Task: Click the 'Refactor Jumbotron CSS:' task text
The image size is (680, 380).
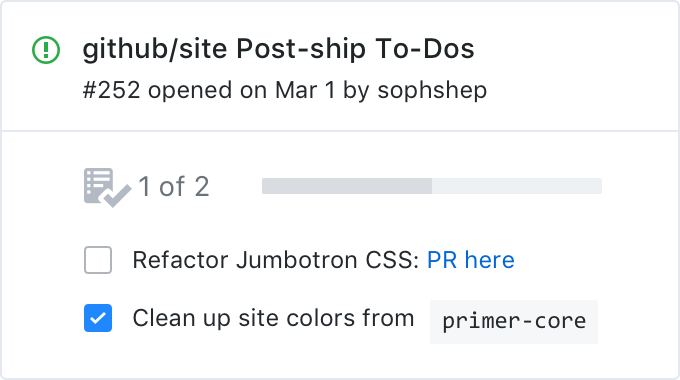Action: click(x=276, y=260)
